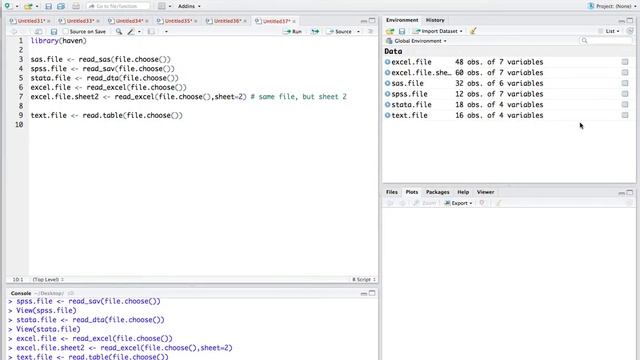The image size is (640, 360).
Task: Click the Open File folder icon
Action: (x=28, y=6)
